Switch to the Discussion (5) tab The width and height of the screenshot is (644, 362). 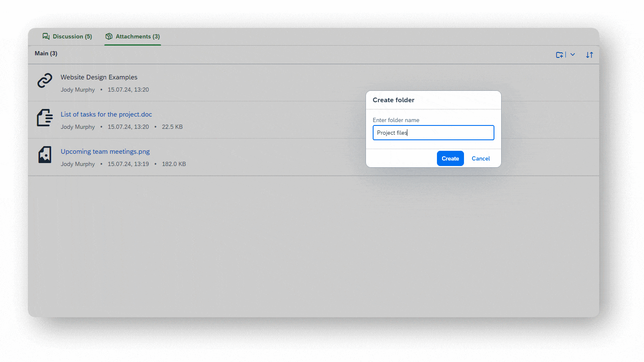(x=72, y=36)
